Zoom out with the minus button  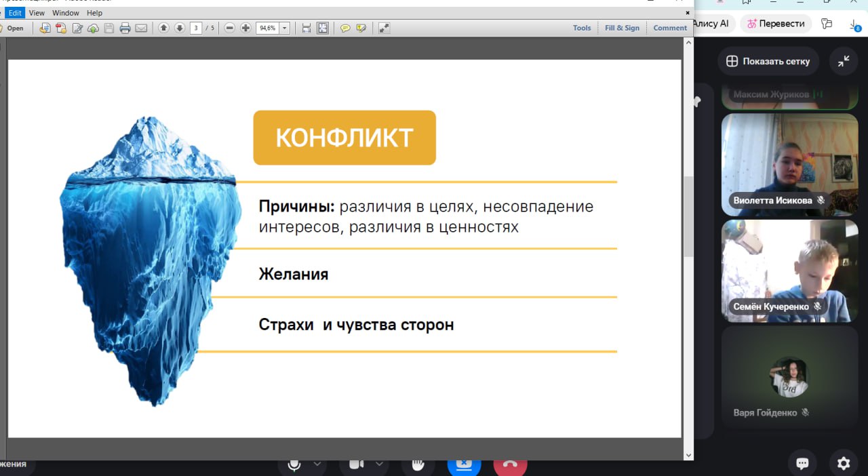230,28
